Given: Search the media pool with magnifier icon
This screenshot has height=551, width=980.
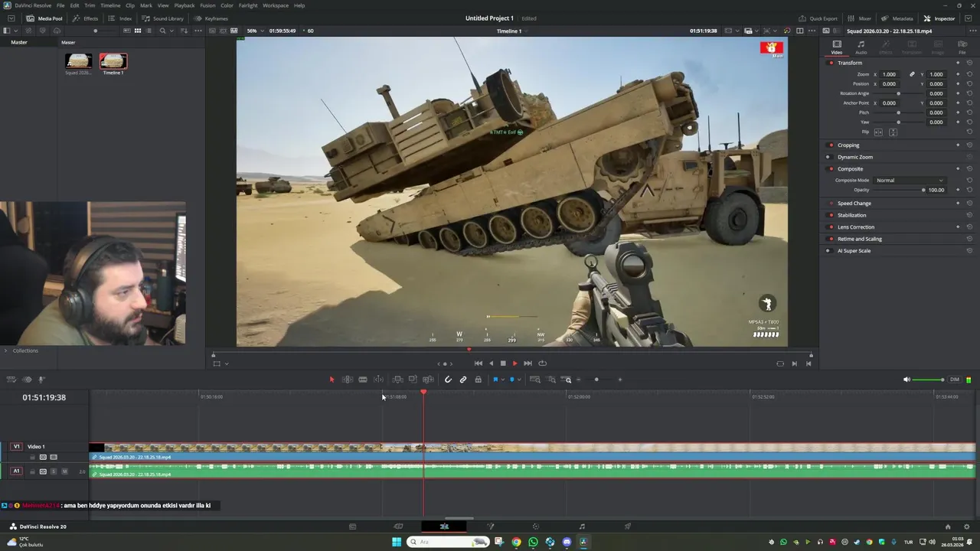Looking at the screenshot, I should pyautogui.click(x=162, y=31).
